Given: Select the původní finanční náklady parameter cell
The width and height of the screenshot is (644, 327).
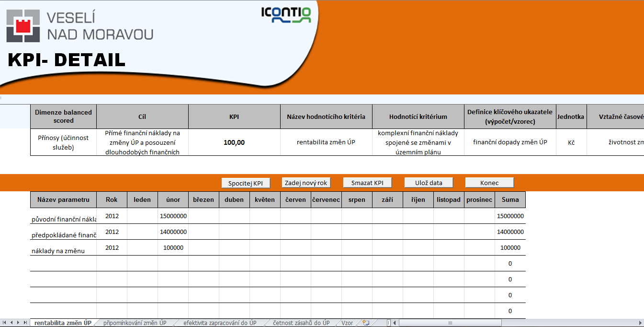Looking at the screenshot, I should click(x=64, y=216).
